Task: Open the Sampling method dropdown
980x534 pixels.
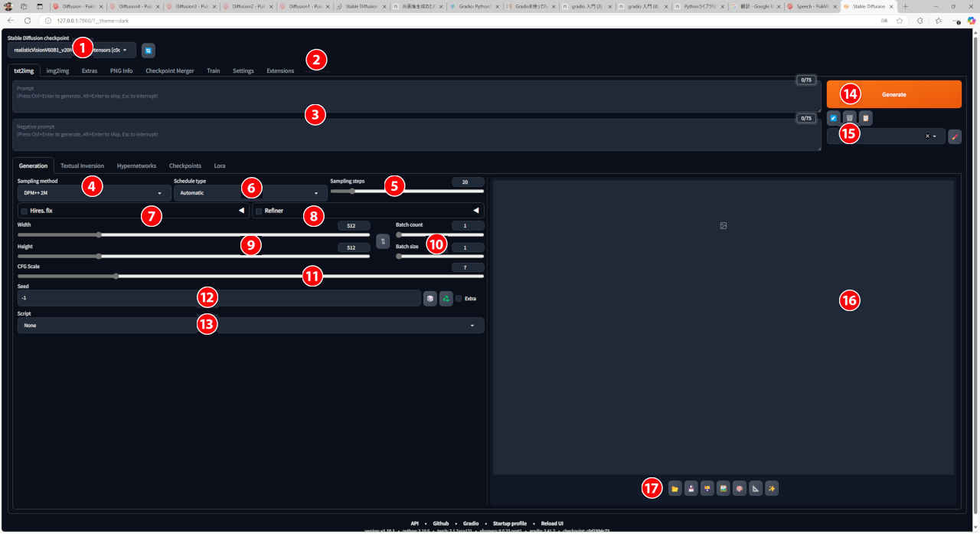Action: coord(93,193)
